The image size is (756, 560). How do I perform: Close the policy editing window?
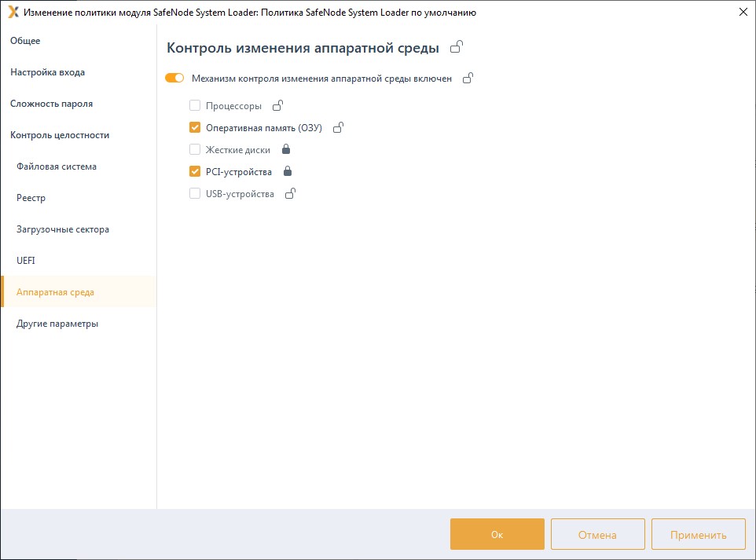click(743, 12)
